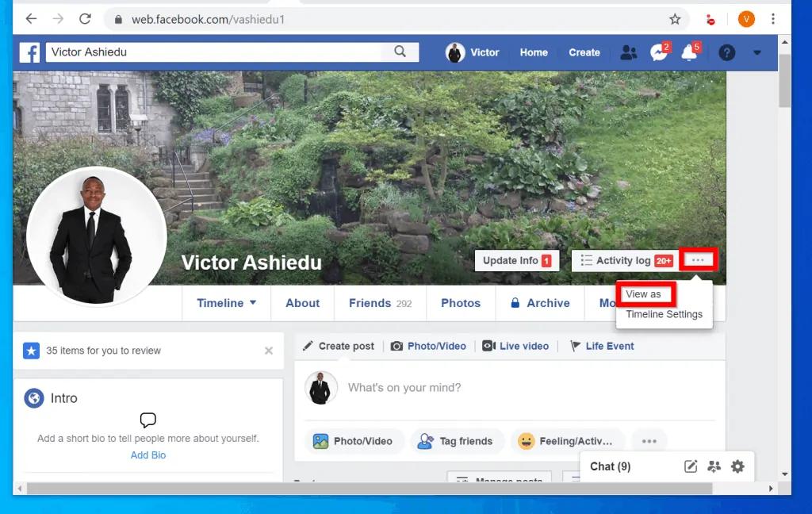Image resolution: width=812 pixels, height=514 pixels.
Task: Expand the Timeline tab dropdown arrow
Action: coord(252,303)
